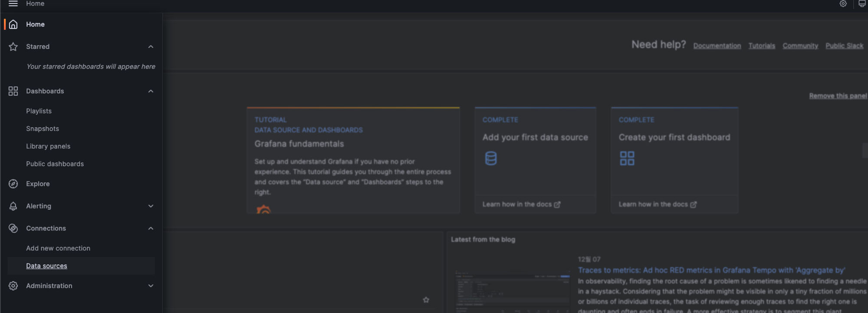
Task: Open Playlists under Dashboards
Action: 39,111
